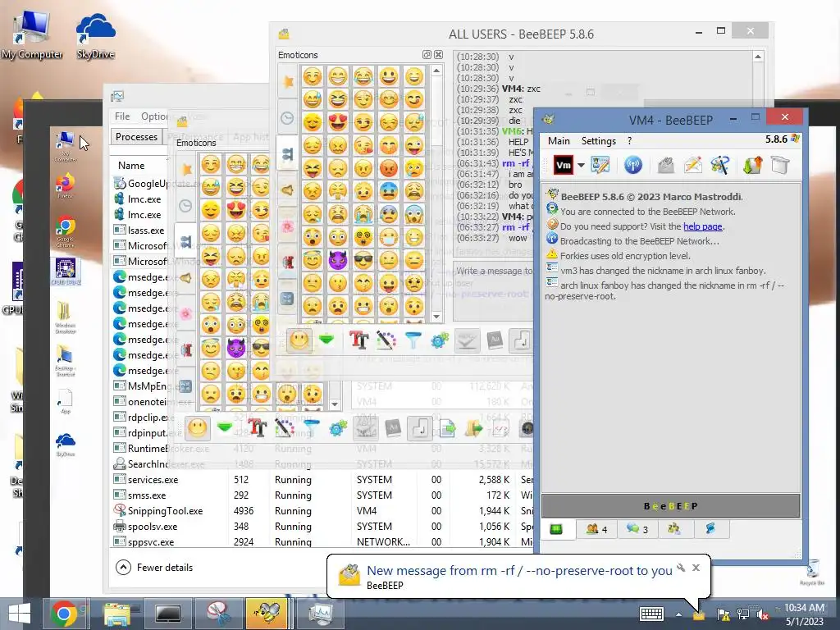Viewport: 840px width, 630px height.
Task: Click emoticon list scroll-up arrow
Action: pyautogui.click(x=436, y=71)
